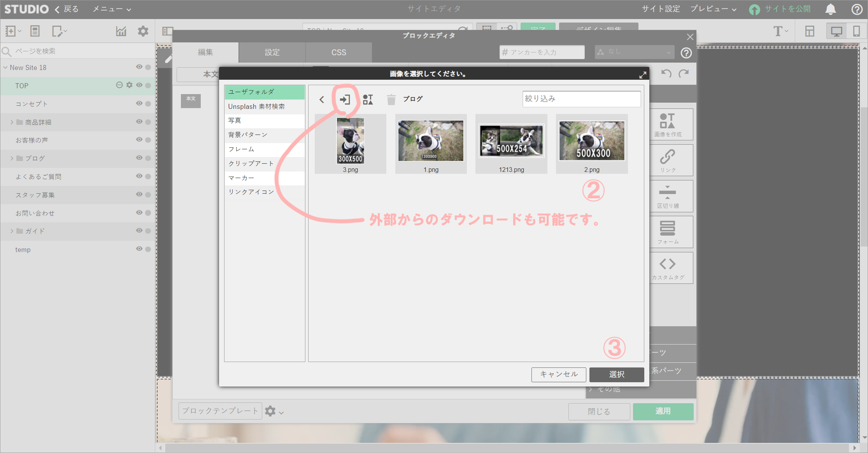Image resolution: width=868 pixels, height=453 pixels.
Task: Expand the ガイド folder
Action: [12, 231]
